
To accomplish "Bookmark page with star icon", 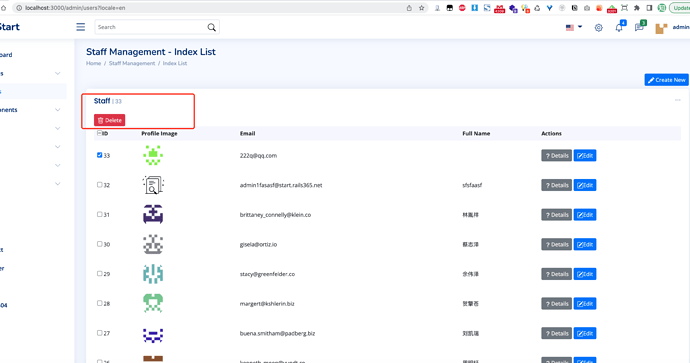I will coord(422,8).
